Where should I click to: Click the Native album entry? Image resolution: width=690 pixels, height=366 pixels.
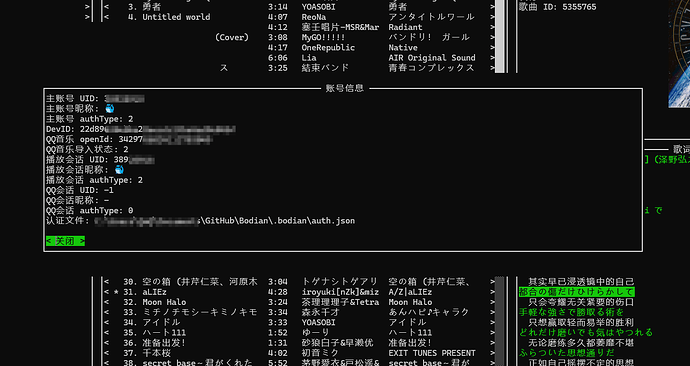(403, 48)
